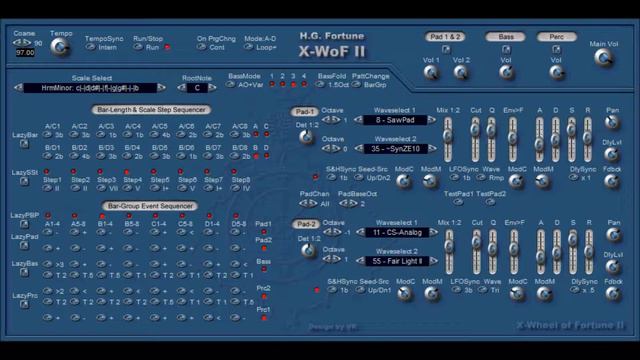Viewport: 640px width, 360px height.
Task: Toggle the PattChange BarGrp switch
Action: coord(356,84)
